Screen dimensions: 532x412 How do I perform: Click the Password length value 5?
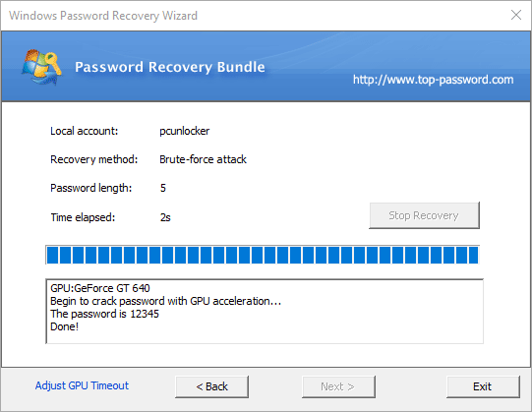(163, 188)
